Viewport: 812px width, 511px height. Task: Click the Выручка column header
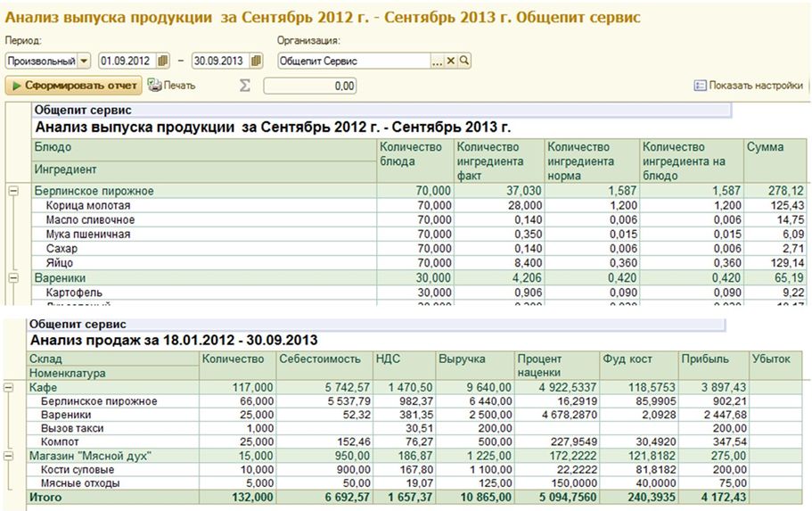point(462,359)
